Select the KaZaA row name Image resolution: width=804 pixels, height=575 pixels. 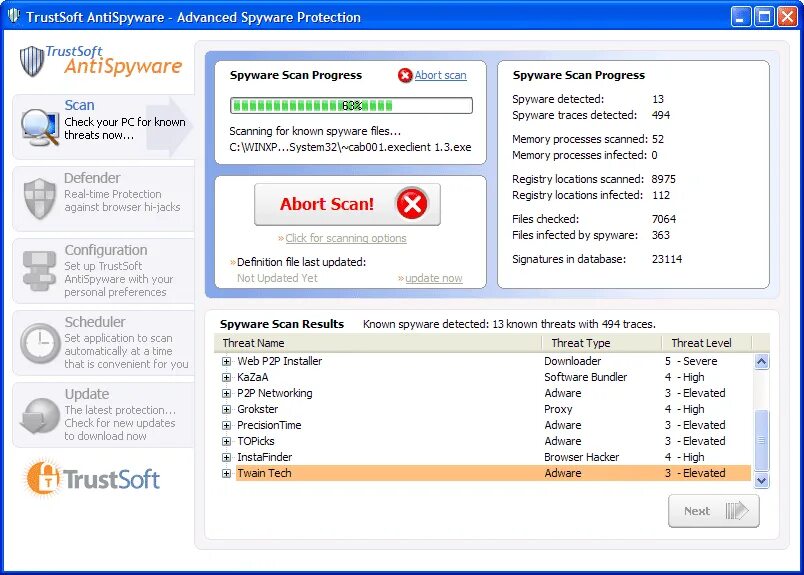pos(252,377)
